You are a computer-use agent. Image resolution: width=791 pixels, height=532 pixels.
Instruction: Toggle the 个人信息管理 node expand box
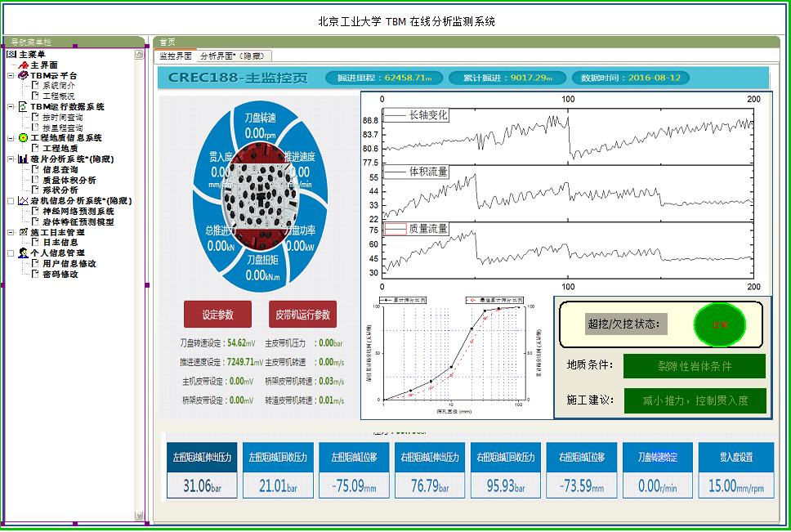11,253
